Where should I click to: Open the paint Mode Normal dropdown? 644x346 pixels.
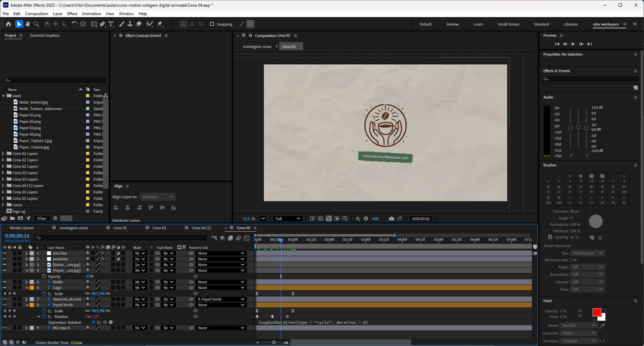[x=579, y=325]
